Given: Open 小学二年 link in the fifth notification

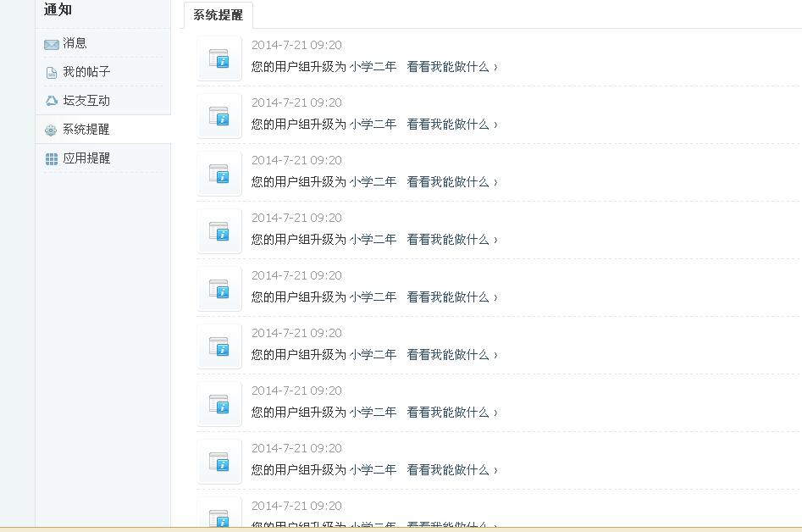Looking at the screenshot, I should 373,296.
